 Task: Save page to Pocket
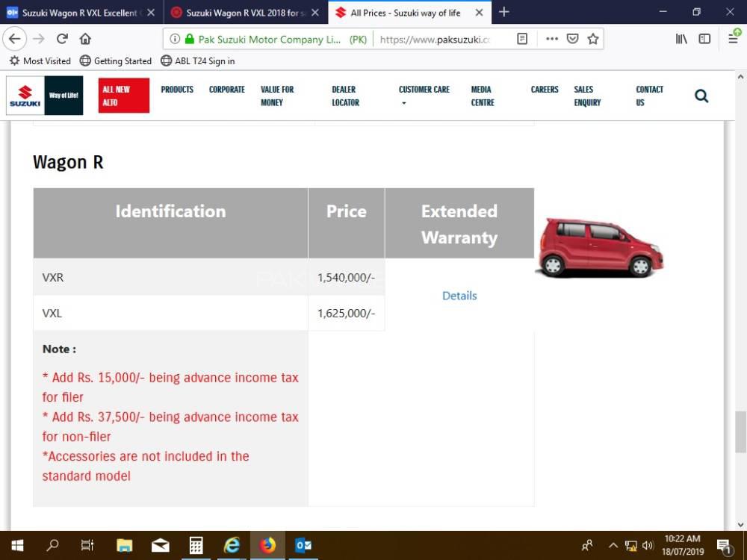[572, 38]
